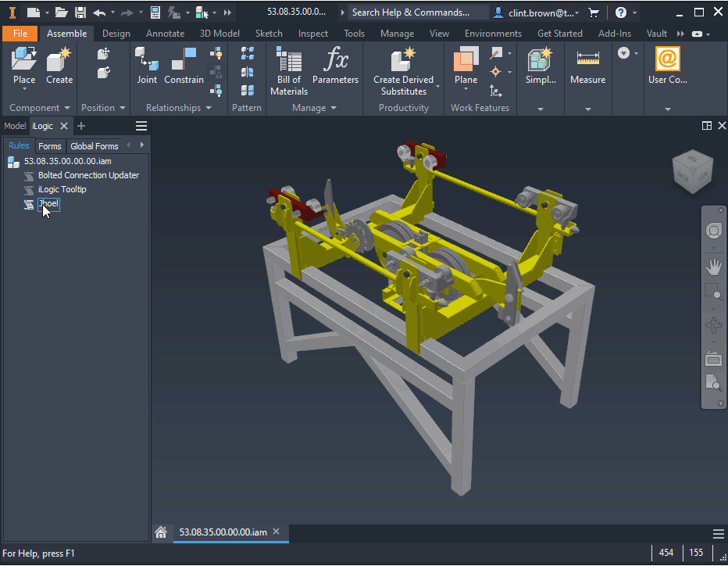Open the Help menu with the question mark
This screenshot has width=728, height=566.
click(x=622, y=11)
